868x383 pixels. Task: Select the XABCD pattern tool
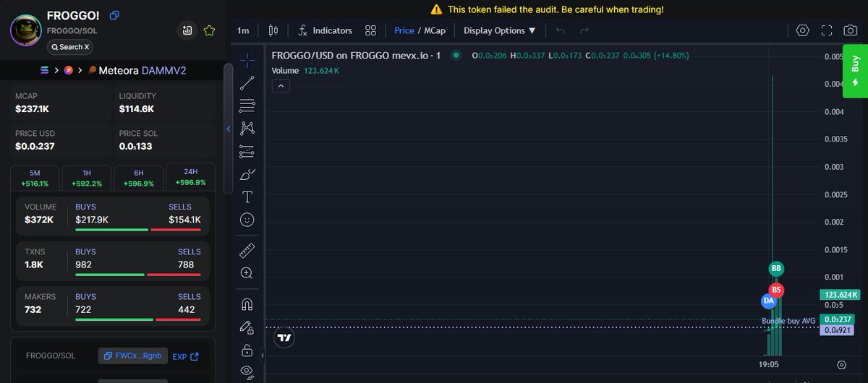click(x=247, y=128)
